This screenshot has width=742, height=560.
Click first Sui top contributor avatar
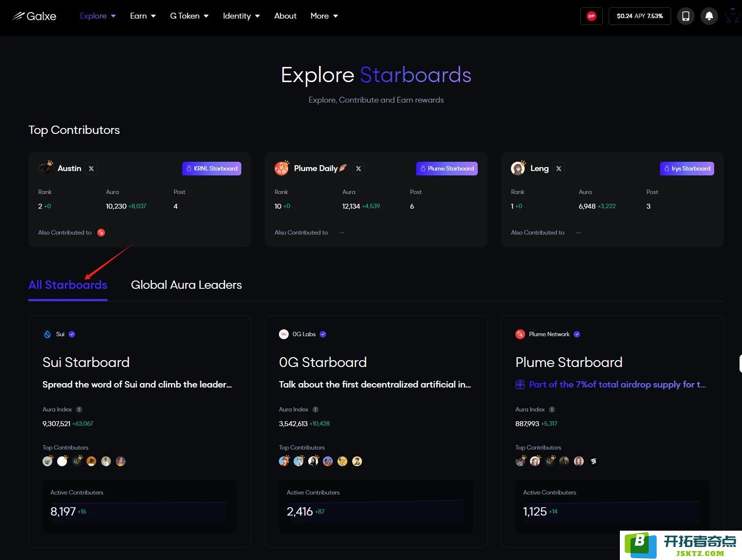tap(47, 461)
